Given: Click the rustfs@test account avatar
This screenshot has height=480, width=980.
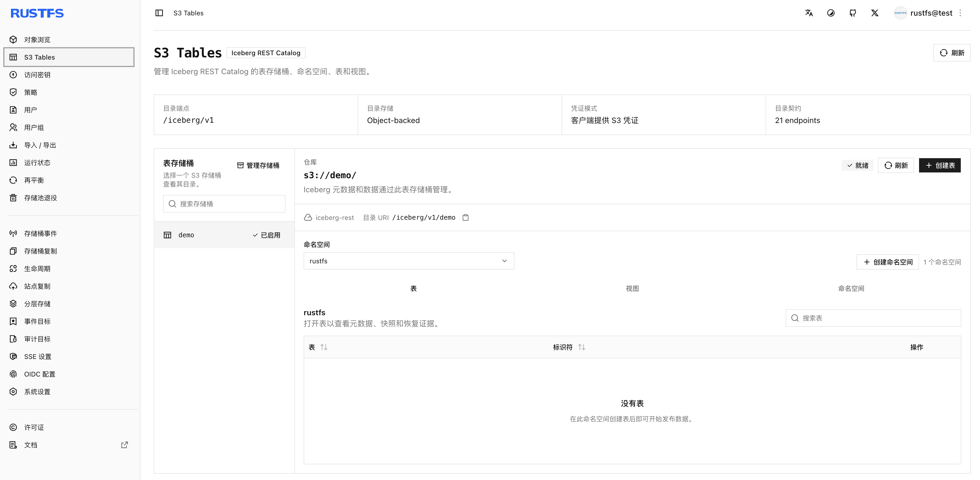Looking at the screenshot, I should (900, 13).
